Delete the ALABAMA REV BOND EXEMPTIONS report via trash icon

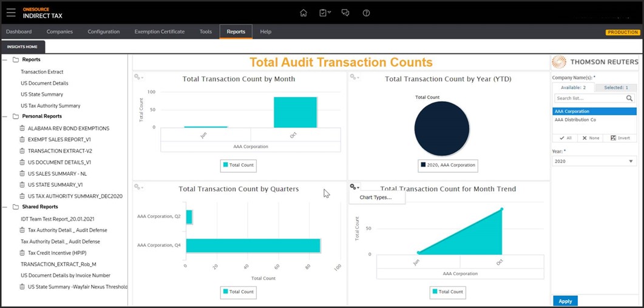(x=22, y=129)
